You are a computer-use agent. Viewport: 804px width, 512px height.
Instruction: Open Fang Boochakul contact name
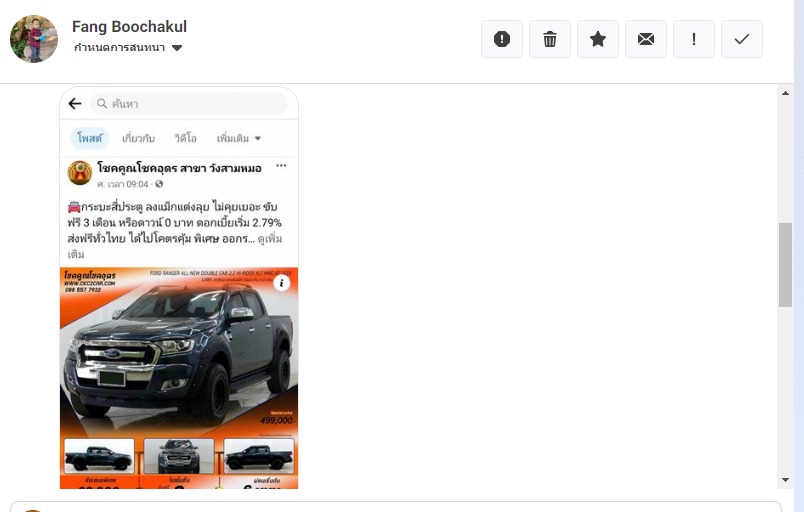129,27
